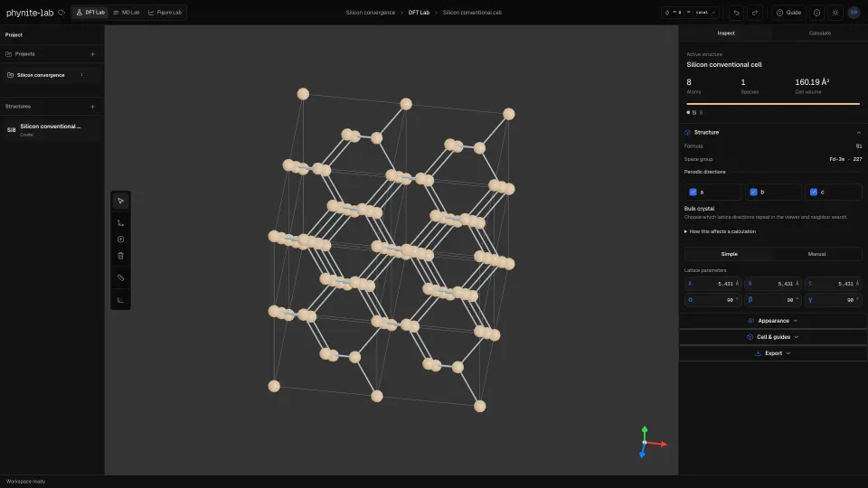
Task: Click the 'Silicon conventional cell' panel title
Action: pyautogui.click(x=724, y=65)
